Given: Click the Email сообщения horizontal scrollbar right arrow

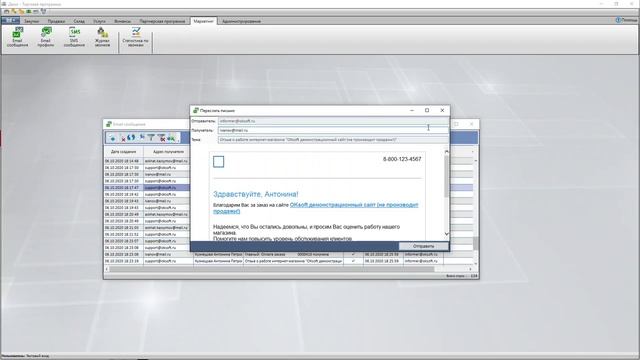Looking at the screenshot, I should pyautogui.click(x=470, y=269).
